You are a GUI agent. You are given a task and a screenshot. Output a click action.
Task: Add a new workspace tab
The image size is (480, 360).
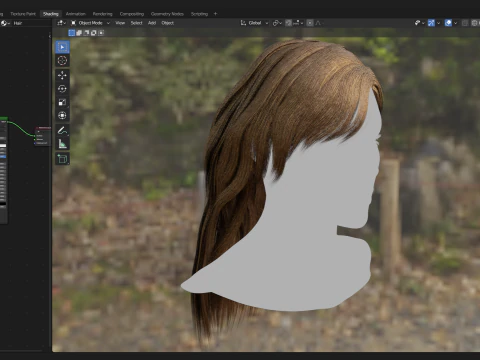(215, 14)
